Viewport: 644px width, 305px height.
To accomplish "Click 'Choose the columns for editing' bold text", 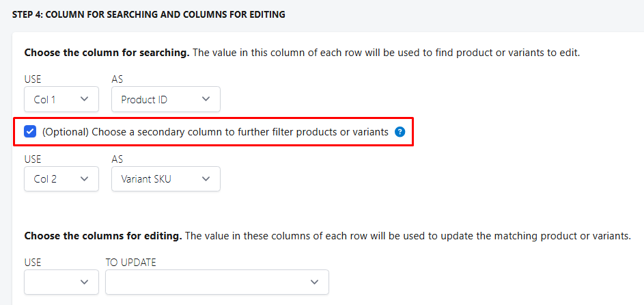I will pos(103,236).
